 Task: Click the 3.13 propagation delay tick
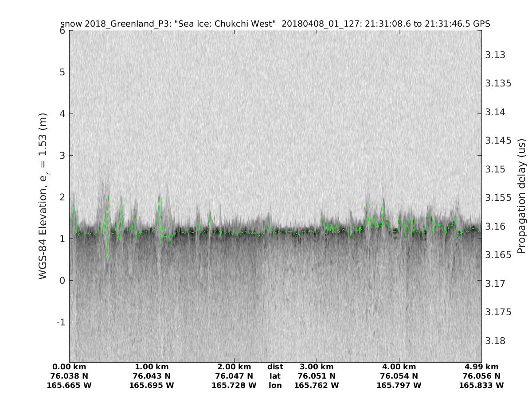coord(496,55)
